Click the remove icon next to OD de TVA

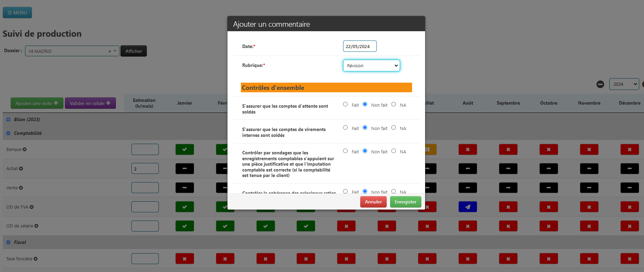coord(32,207)
